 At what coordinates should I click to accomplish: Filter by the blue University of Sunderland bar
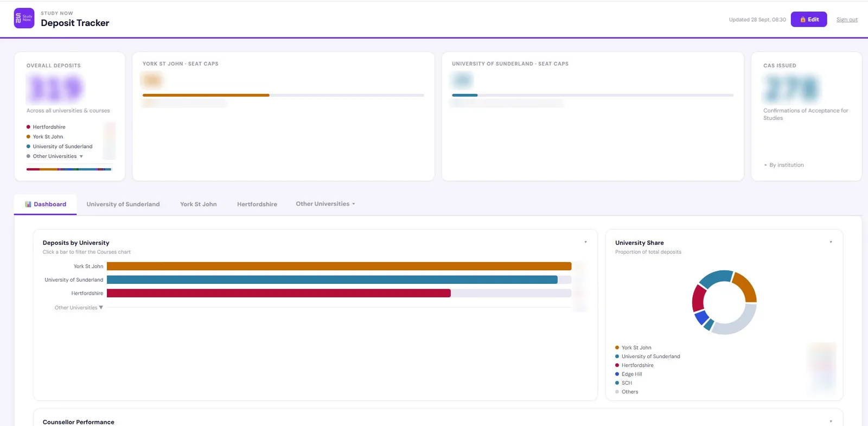pyautogui.click(x=332, y=280)
